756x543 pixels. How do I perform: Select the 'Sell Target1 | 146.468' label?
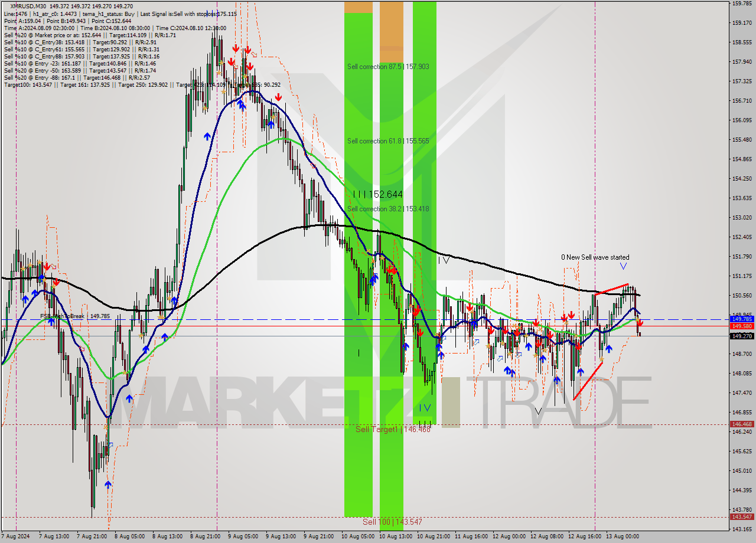[x=393, y=429]
